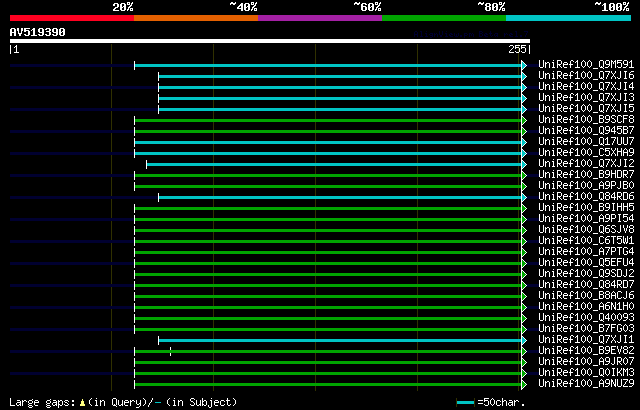The image size is (640, 410).
Task: Select the UniRef100_C5XHA9 text
Action: click(586, 153)
